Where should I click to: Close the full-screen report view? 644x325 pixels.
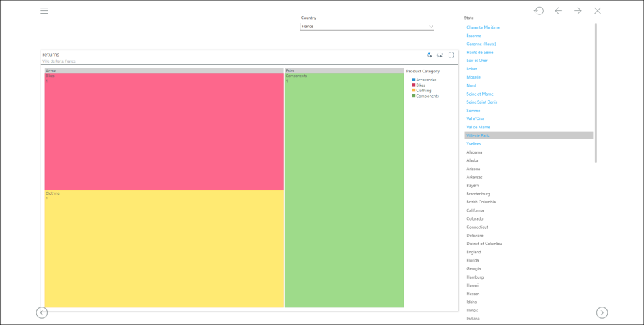598,11
